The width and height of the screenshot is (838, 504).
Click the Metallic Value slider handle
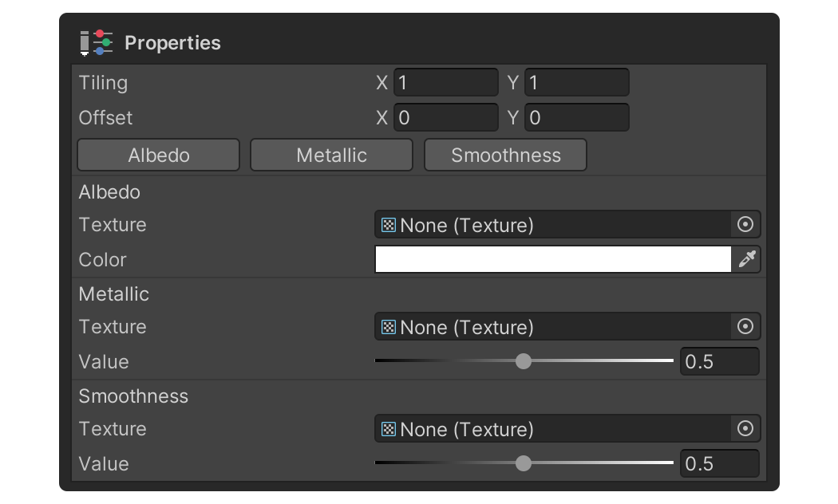pos(524,361)
